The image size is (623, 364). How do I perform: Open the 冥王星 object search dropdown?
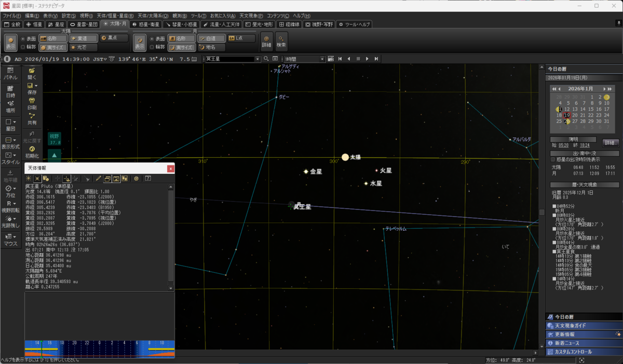pyautogui.click(x=258, y=59)
